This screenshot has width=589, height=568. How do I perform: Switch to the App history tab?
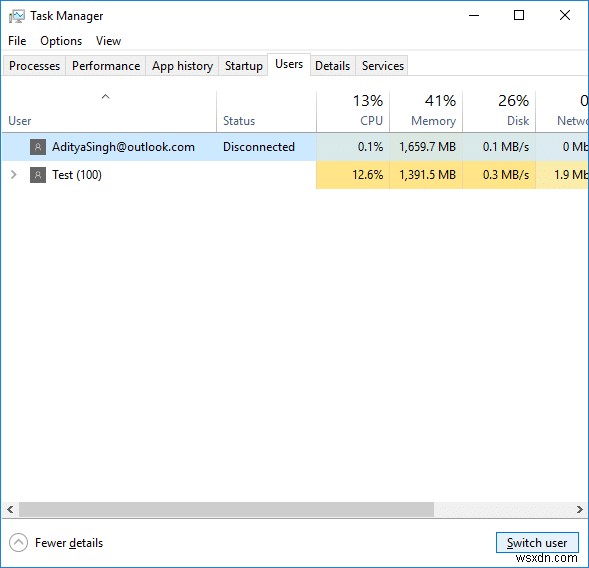[182, 66]
